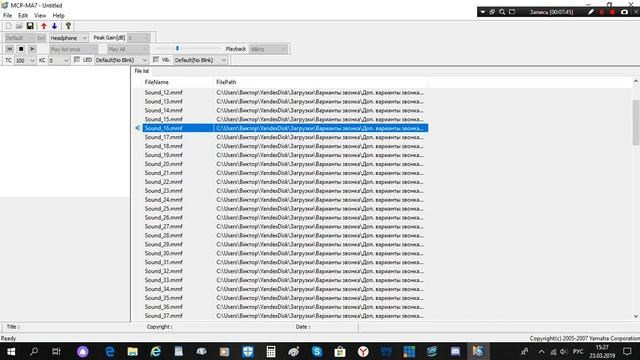The image size is (640, 360).
Task: Pause recording with the recorder pause icon
Action: click(601, 12)
